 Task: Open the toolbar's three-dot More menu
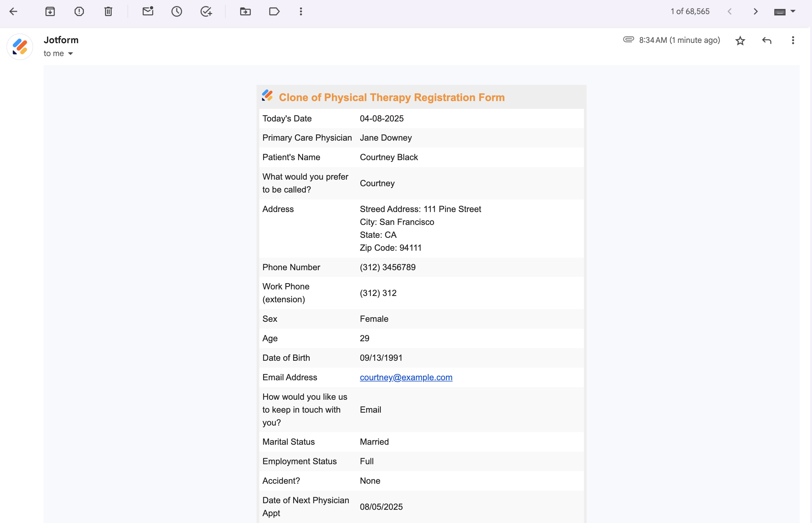tap(301, 12)
